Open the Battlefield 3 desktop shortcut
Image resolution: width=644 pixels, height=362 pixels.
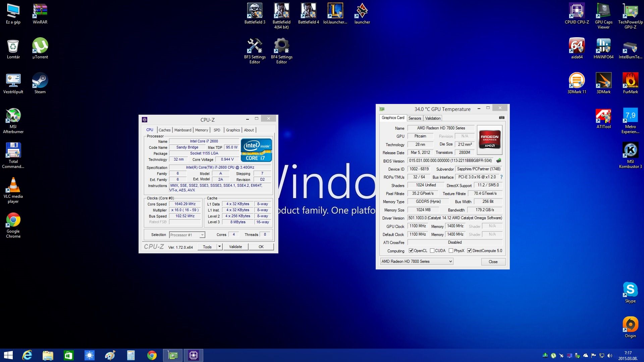(x=255, y=13)
